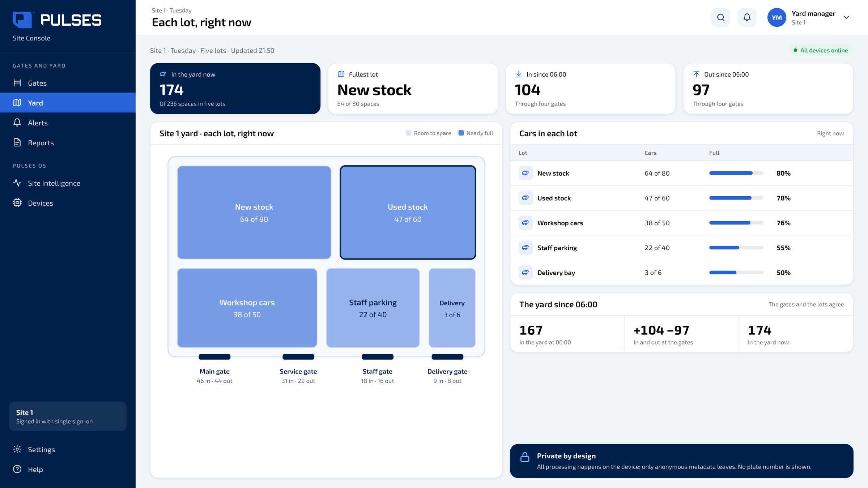Expand the Yard manager account chevron
Image resolution: width=868 pixels, height=488 pixels.
coord(846,17)
